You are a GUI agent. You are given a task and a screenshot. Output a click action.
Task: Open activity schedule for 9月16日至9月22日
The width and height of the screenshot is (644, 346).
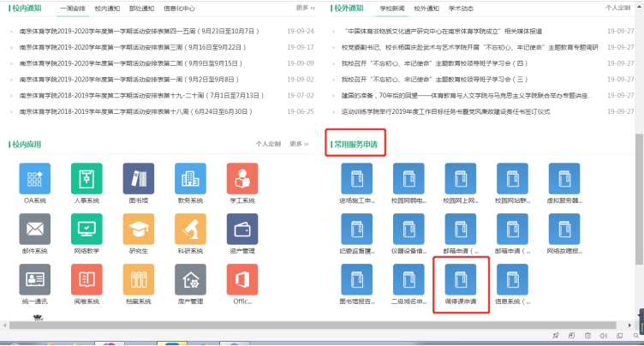tap(133, 47)
